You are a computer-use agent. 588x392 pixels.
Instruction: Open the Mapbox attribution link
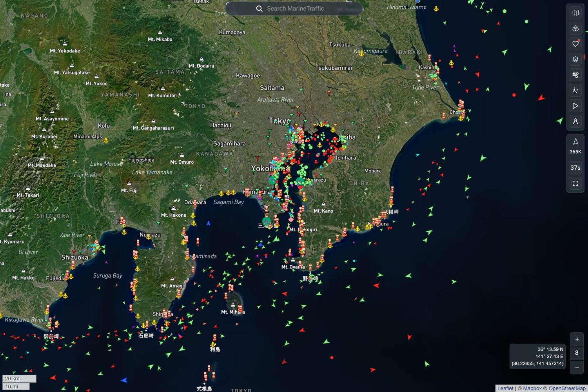pyautogui.click(x=532, y=388)
